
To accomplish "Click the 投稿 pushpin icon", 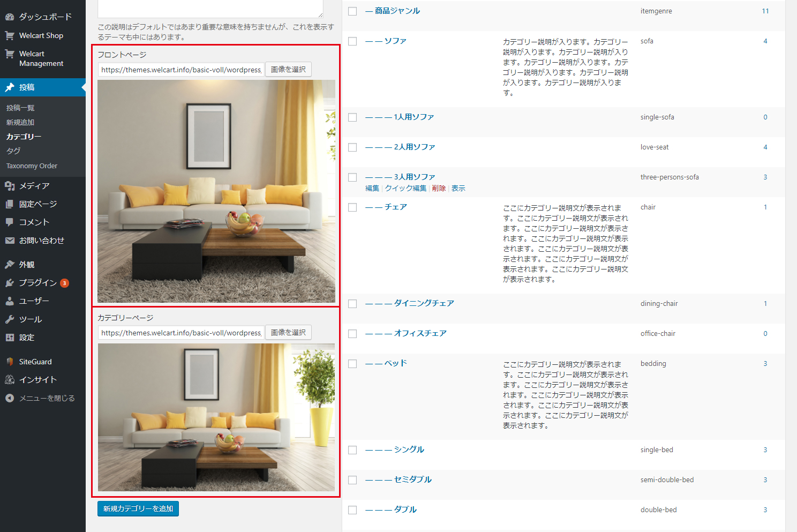I will click(10, 87).
